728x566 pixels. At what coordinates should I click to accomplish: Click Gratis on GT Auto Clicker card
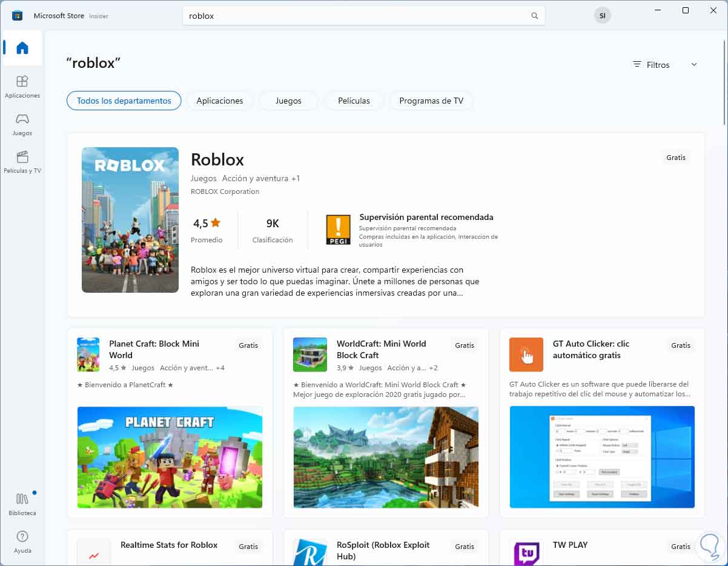(x=681, y=345)
